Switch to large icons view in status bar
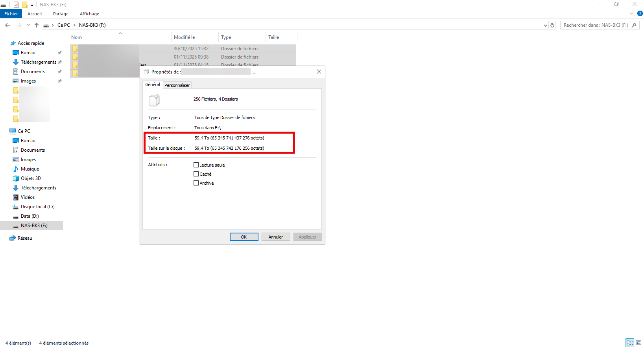The height and width of the screenshot is (347, 644). (x=639, y=343)
